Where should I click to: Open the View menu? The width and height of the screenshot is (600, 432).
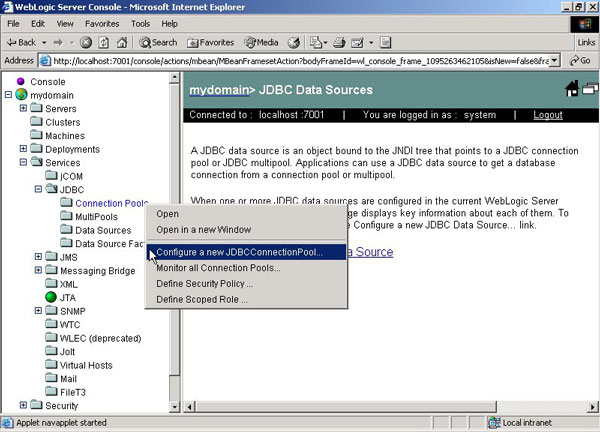(65, 24)
